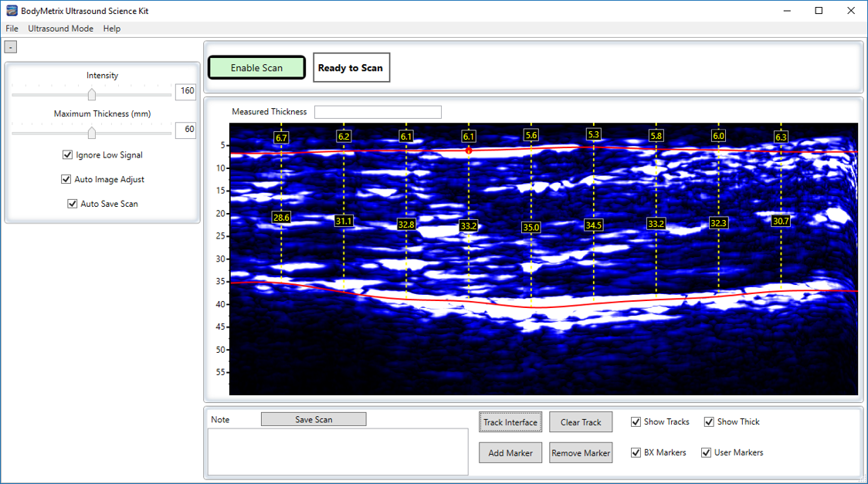Toggle Auto Image Adjust checkbox
The width and height of the screenshot is (868, 484).
[66, 180]
